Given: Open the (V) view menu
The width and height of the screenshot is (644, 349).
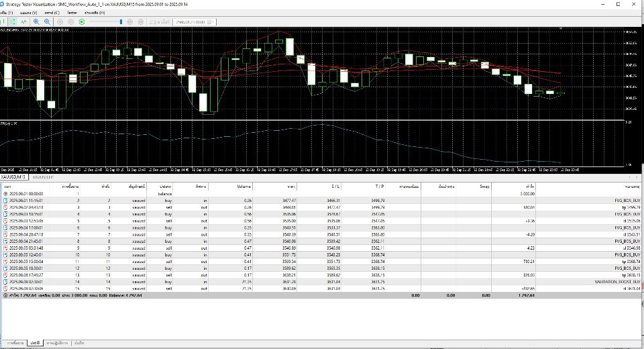Looking at the screenshot, I should 28,13.
